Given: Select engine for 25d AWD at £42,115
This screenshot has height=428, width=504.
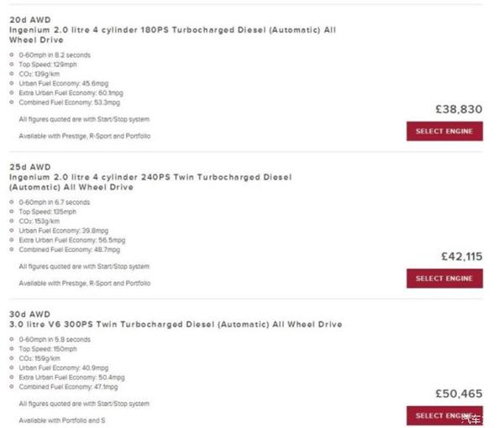Looking at the screenshot, I should tap(444, 279).
